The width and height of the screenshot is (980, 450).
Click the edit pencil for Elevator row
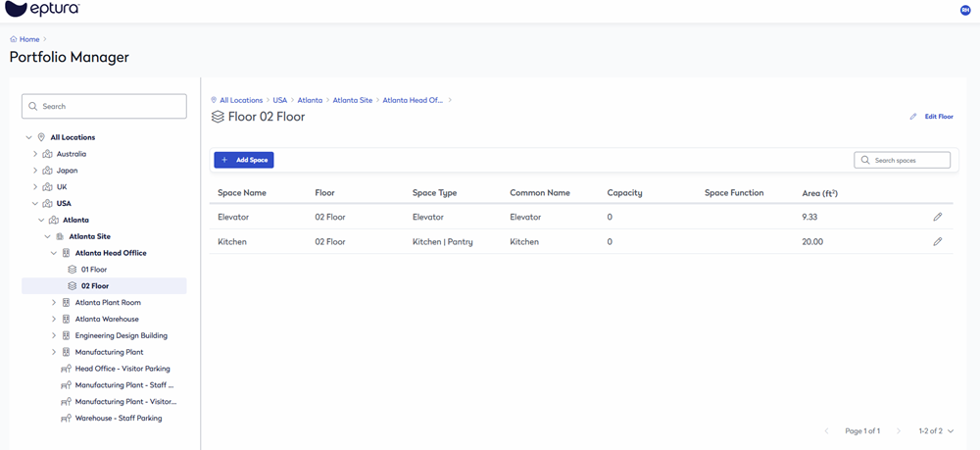[x=937, y=217]
